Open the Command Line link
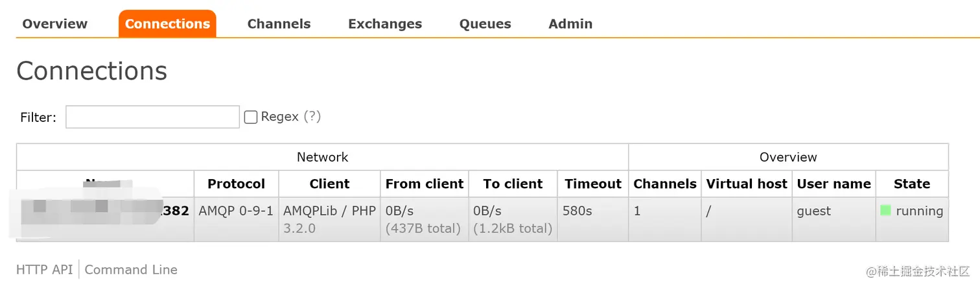This screenshot has width=980, height=288. [131, 270]
